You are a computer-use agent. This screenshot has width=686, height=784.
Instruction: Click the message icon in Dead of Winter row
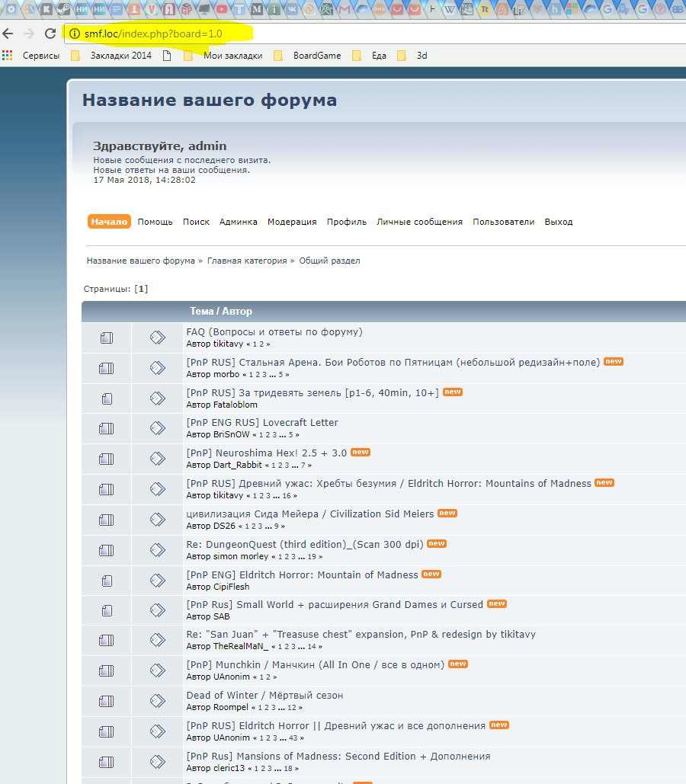(158, 701)
